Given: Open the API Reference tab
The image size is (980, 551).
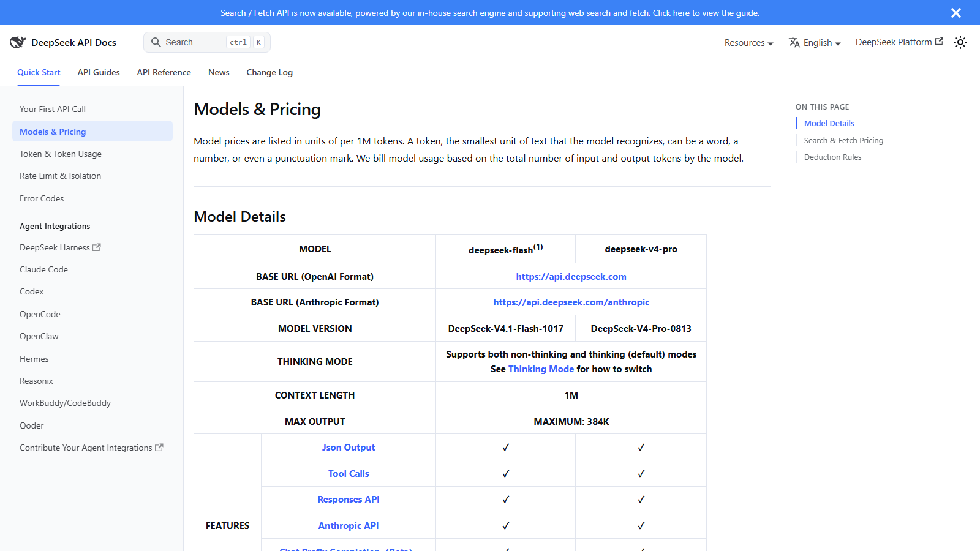Looking at the screenshot, I should tap(164, 72).
